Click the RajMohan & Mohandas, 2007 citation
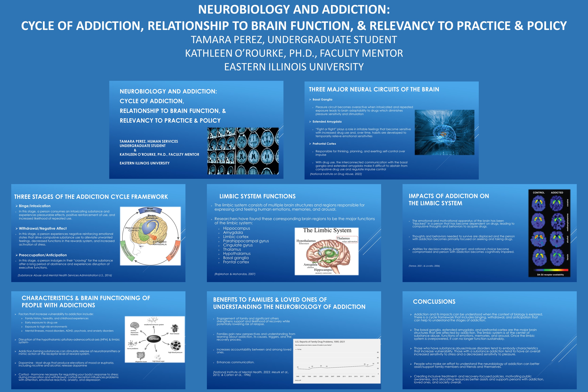 point(235,274)
